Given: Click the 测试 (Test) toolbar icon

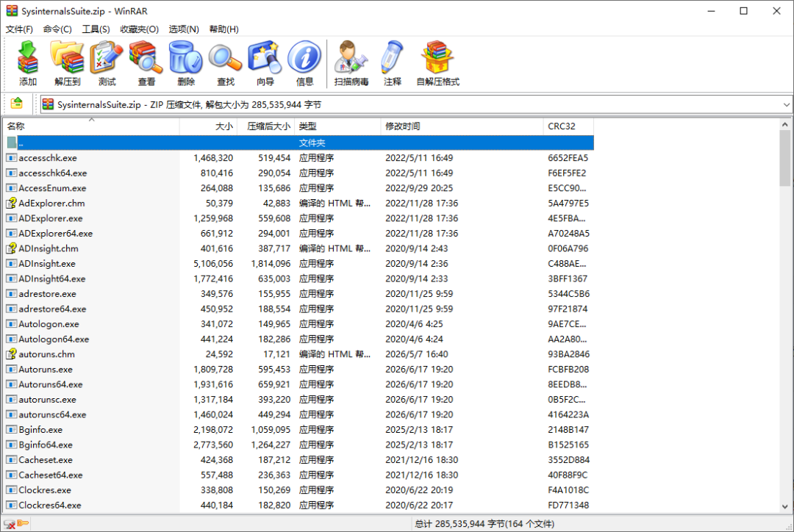Looking at the screenshot, I should [x=107, y=57].
